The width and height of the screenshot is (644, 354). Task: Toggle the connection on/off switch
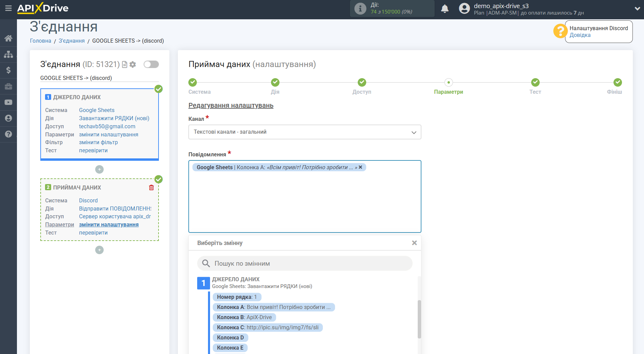(151, 64)
